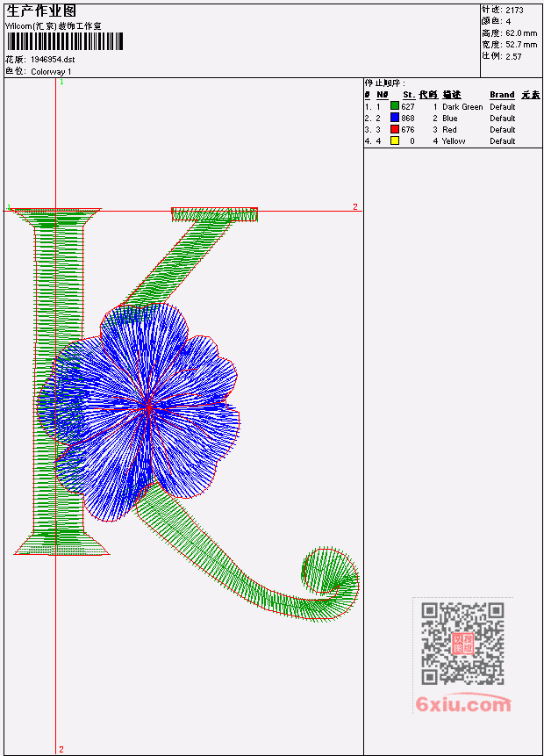Click the 'Brand' column header
The height and width of the screenshot is (756, 544).
point(502,95)
